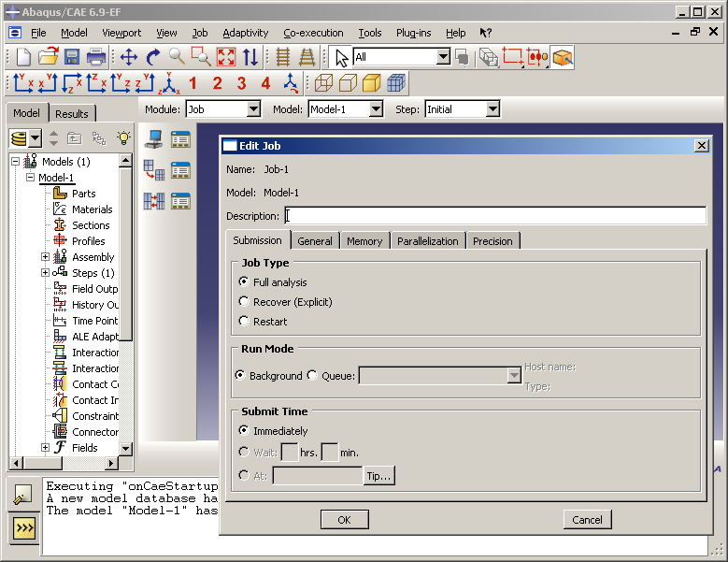Expand the Assembly tree node
Screen dimensions: 728x562
(45, 257)
